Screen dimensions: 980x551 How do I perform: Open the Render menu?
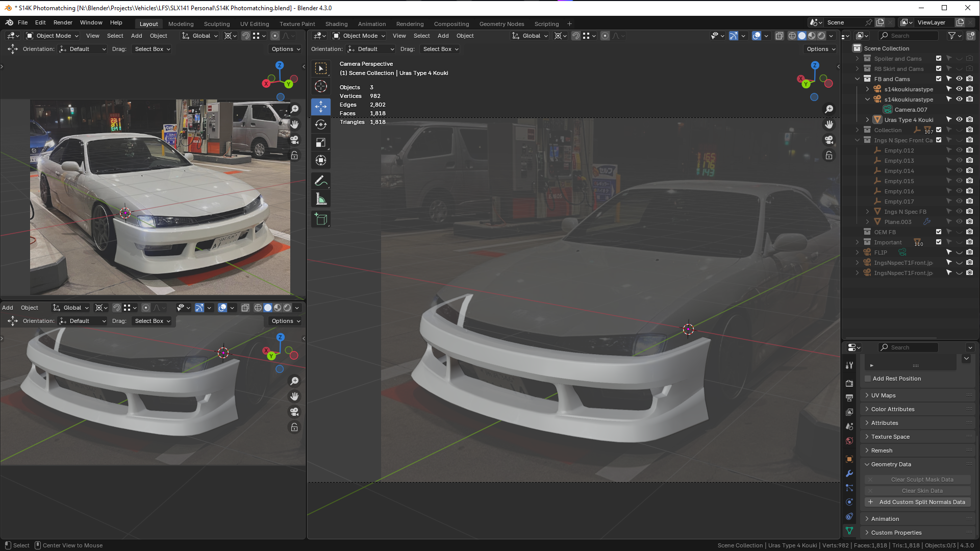[x=63, y=22]
